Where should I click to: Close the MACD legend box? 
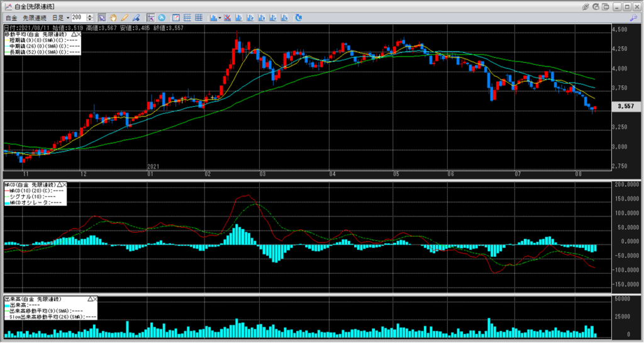(65, 185)
